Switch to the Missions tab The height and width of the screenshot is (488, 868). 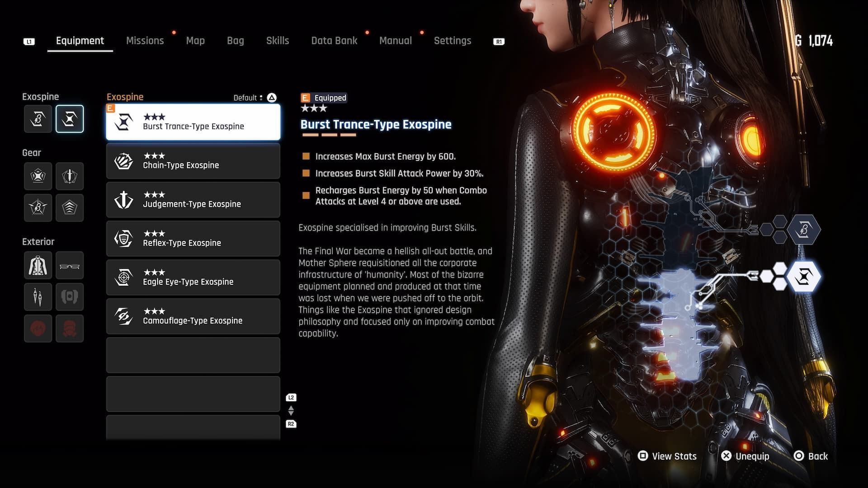point(145,41)
